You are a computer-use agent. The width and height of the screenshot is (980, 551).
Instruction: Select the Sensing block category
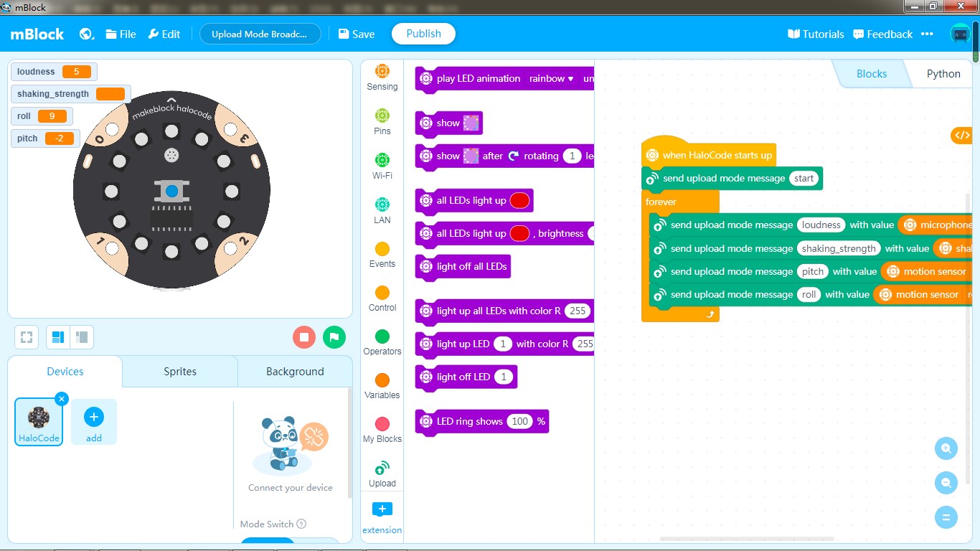pos(382,76)
